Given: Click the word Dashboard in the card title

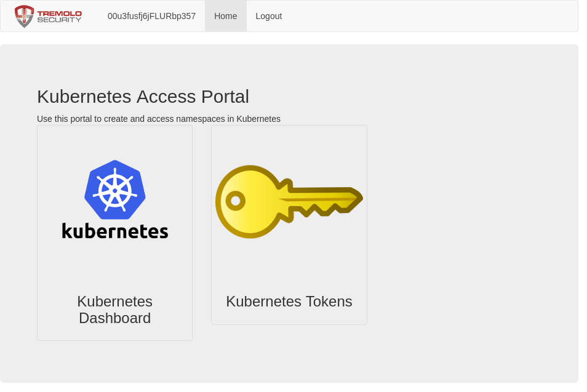Looking at the screenshot, I should pos(114,318).
